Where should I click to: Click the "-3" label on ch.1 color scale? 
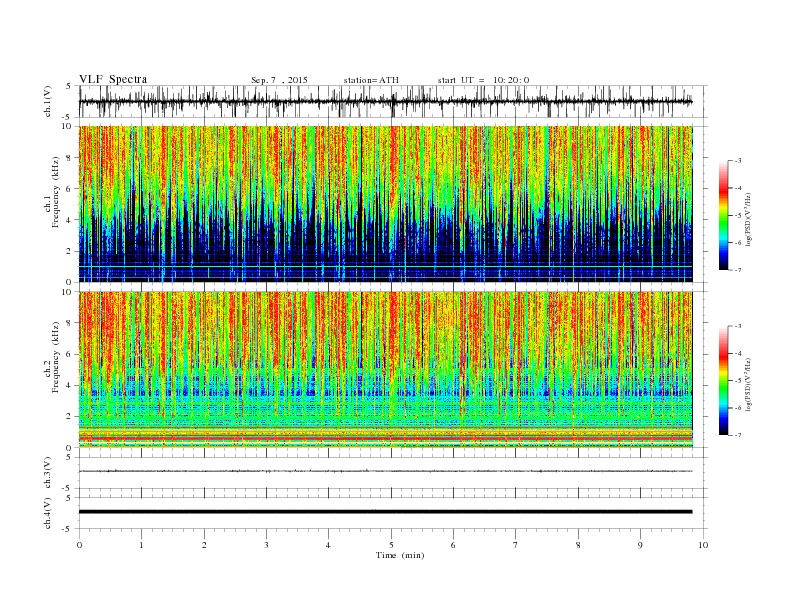[737, 161]
